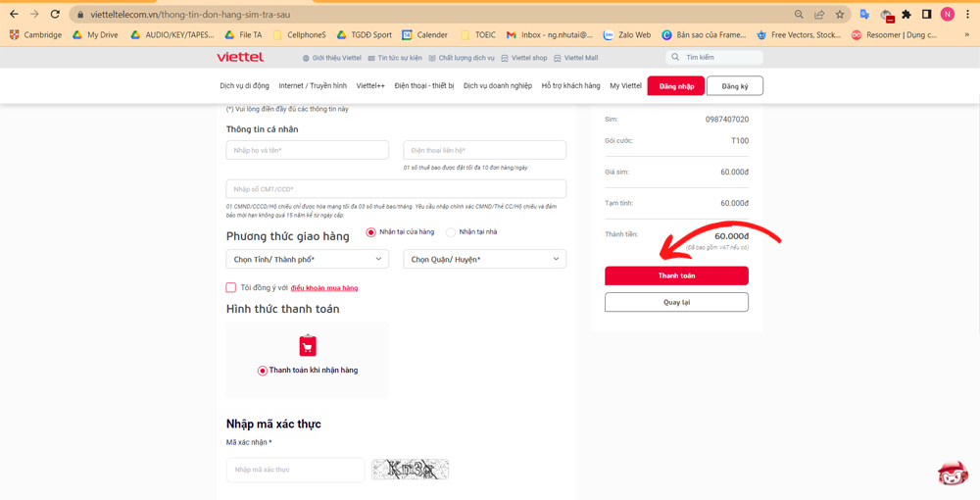Image resolution: width=980 pixels, height=500 pixels.
Task: Open the "Hỗ trợ khách hàng" menu
Action: click(570, 86)
